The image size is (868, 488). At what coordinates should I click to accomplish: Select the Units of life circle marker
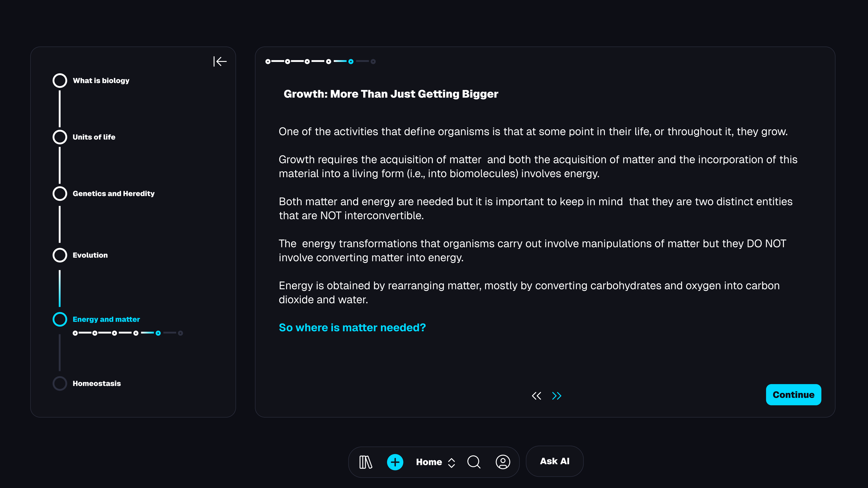tap(60, 137)
